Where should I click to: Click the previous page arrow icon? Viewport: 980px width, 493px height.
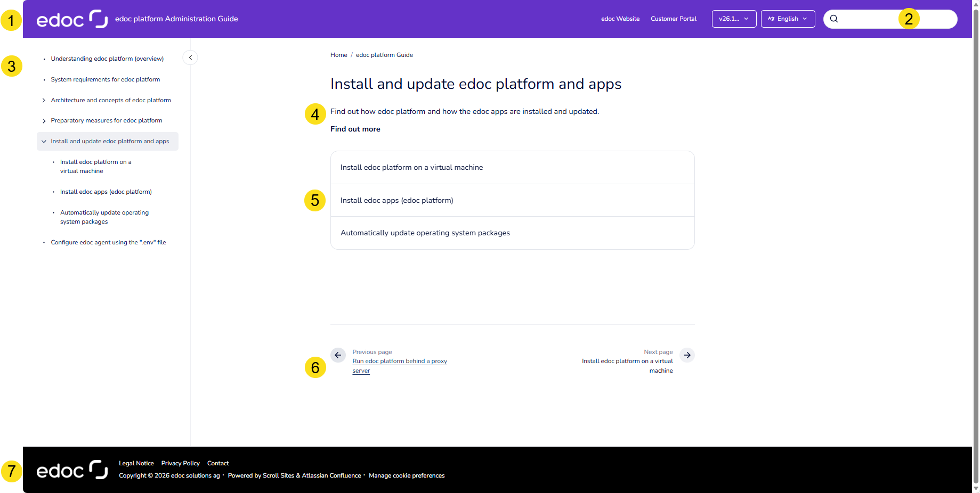click(338, 355)
